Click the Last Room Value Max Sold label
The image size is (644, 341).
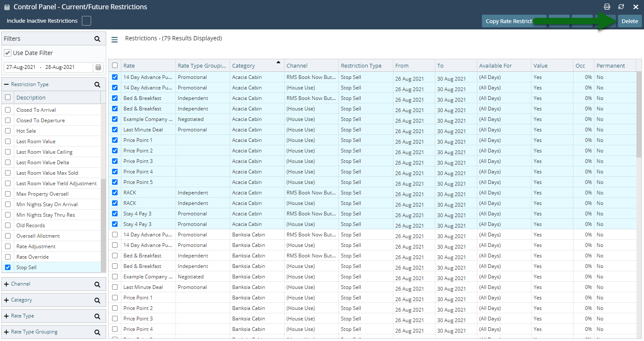tap(47, 173)
